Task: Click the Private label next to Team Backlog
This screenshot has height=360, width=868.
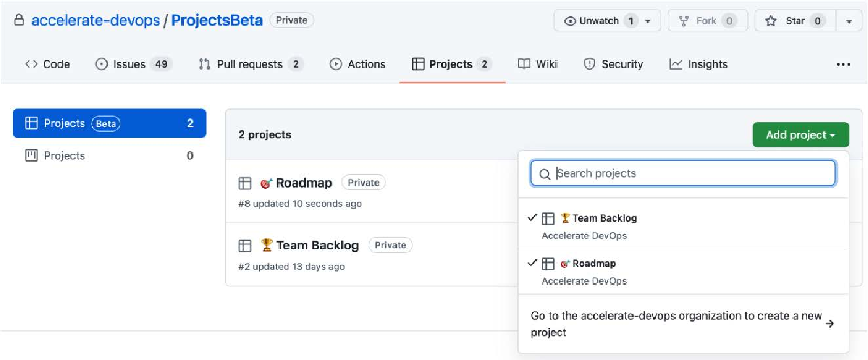Action: pyautogui.click(x=390, y=245)
